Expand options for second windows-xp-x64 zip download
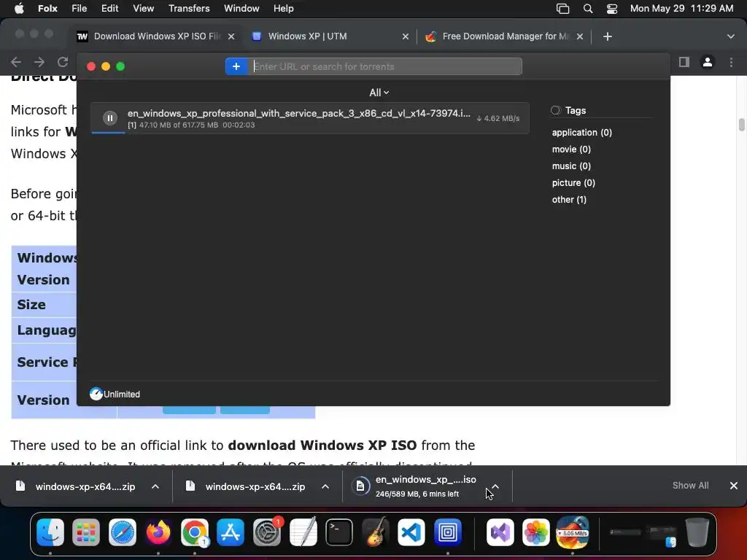 [x=325, y=486]
